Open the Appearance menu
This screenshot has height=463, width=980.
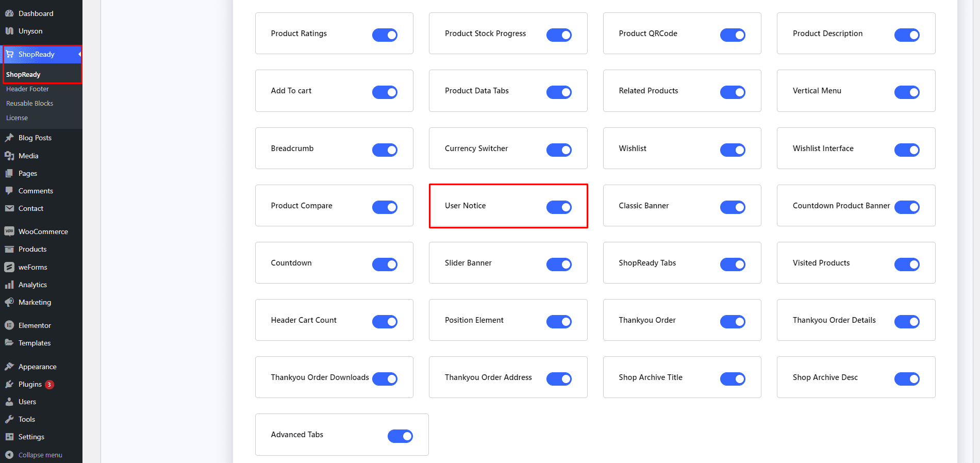(37, 367)
